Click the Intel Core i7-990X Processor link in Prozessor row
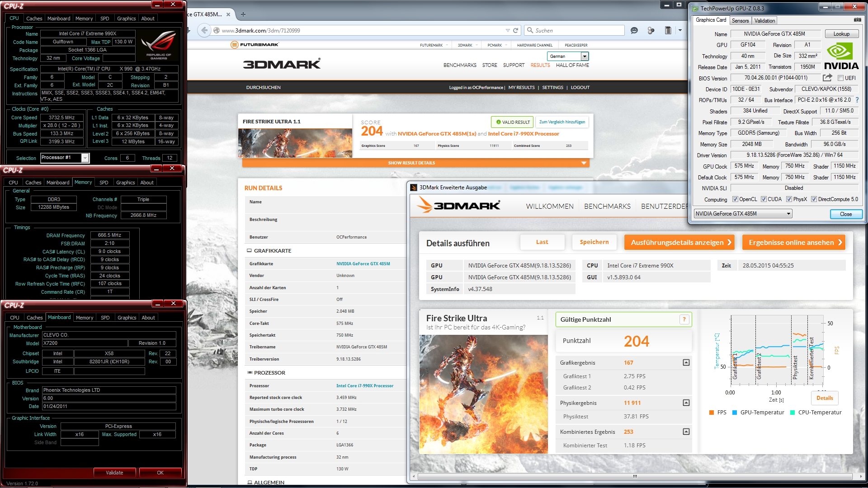868x488 pixels. (365, 386)
